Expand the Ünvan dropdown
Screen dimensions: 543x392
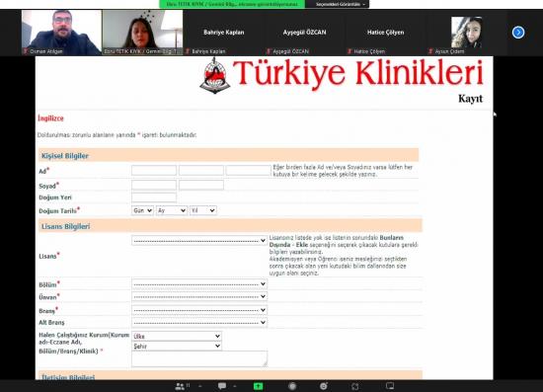(199, 297)
